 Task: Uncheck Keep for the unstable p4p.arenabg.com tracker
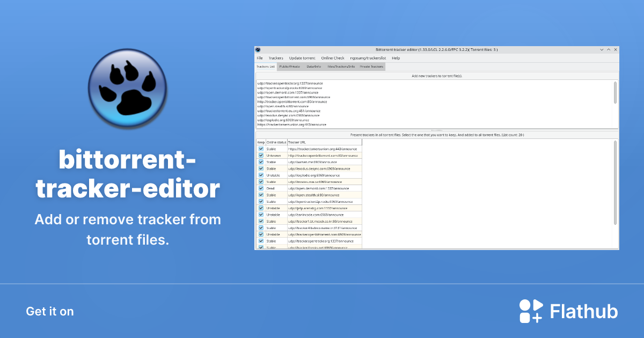[x=261, y=208]
